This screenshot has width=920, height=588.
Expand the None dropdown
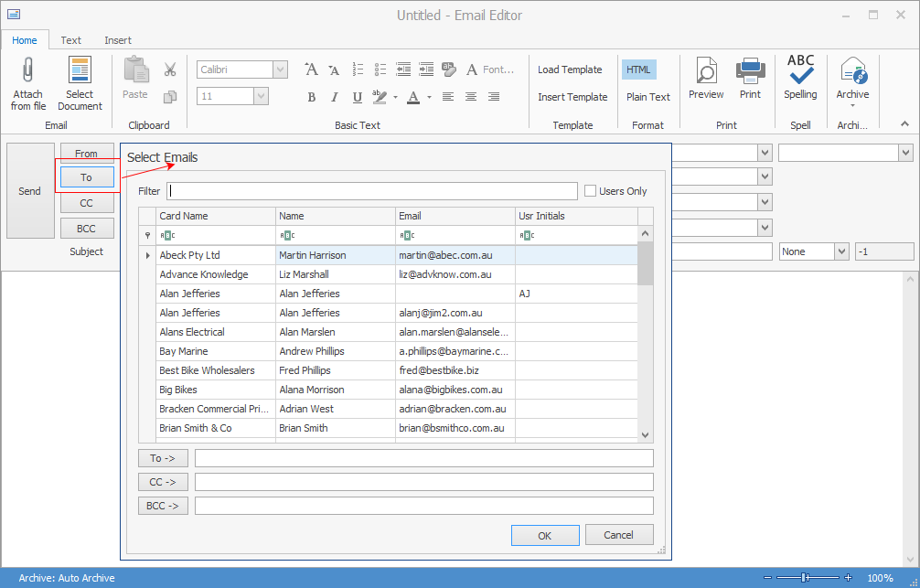[840, 251]
